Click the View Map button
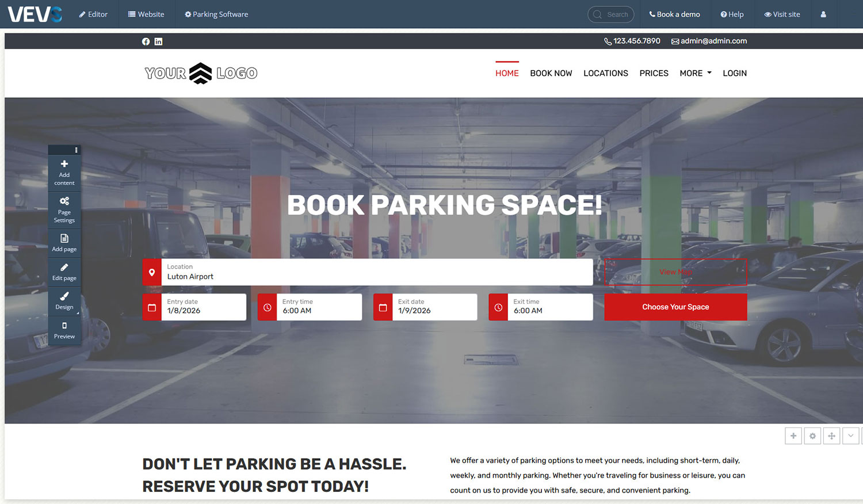 pos(675,272)
